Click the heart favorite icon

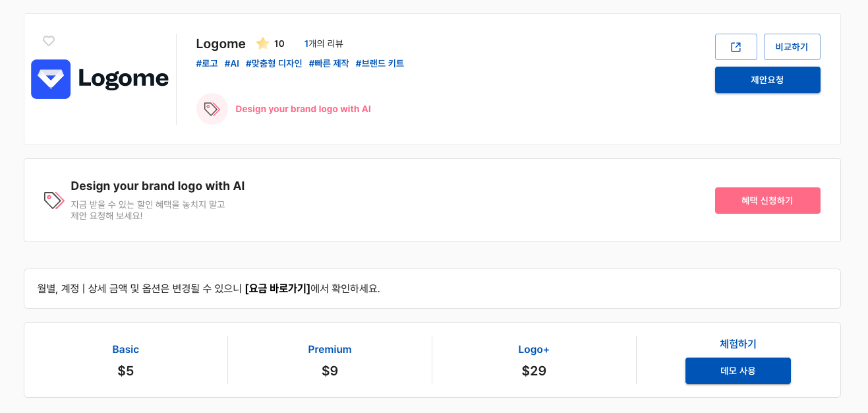pyautogui.click(x=49, y=41)
